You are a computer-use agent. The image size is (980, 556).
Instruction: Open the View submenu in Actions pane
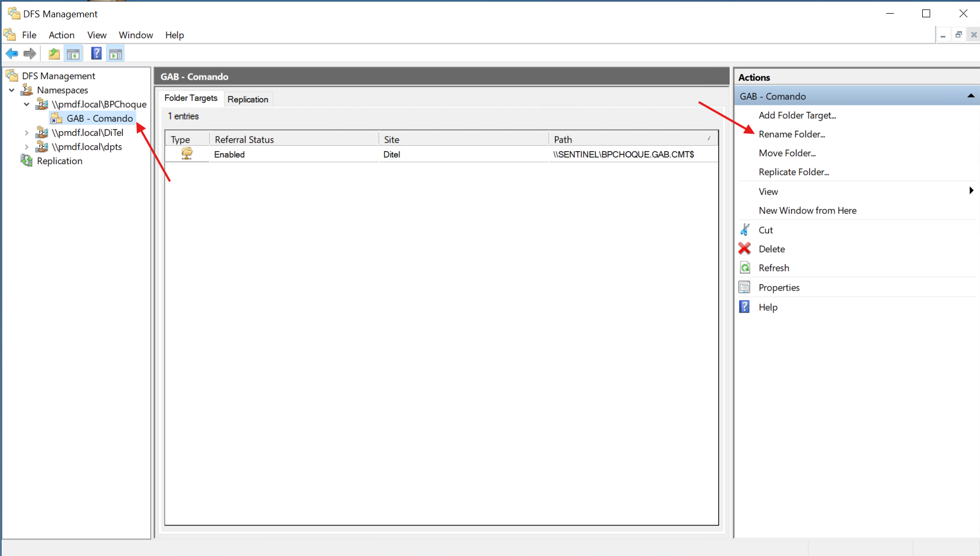(768, 191)
